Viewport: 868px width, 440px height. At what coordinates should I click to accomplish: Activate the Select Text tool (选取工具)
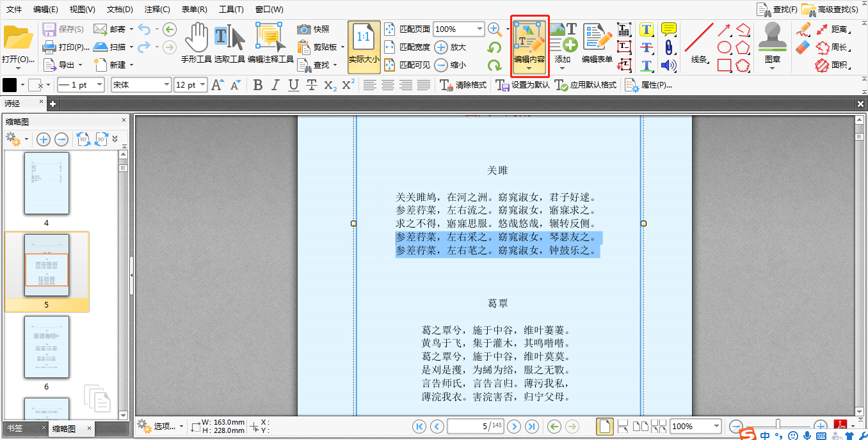tap(229, 43)
